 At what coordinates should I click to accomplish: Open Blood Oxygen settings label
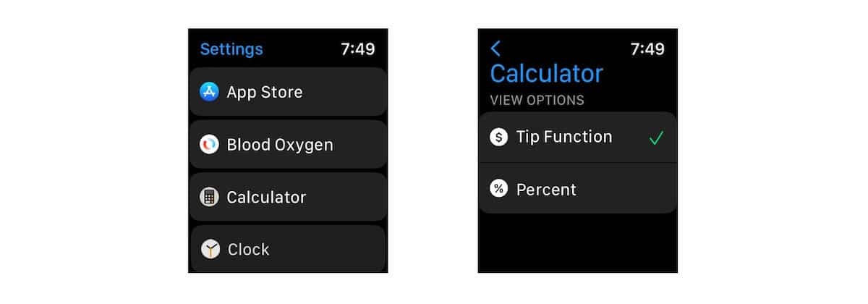click(280, 145)
